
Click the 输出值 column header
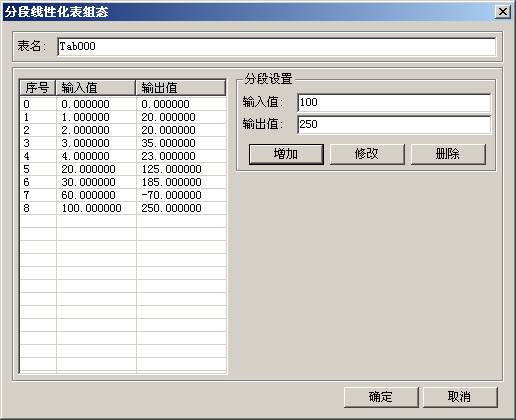point(181,88)
